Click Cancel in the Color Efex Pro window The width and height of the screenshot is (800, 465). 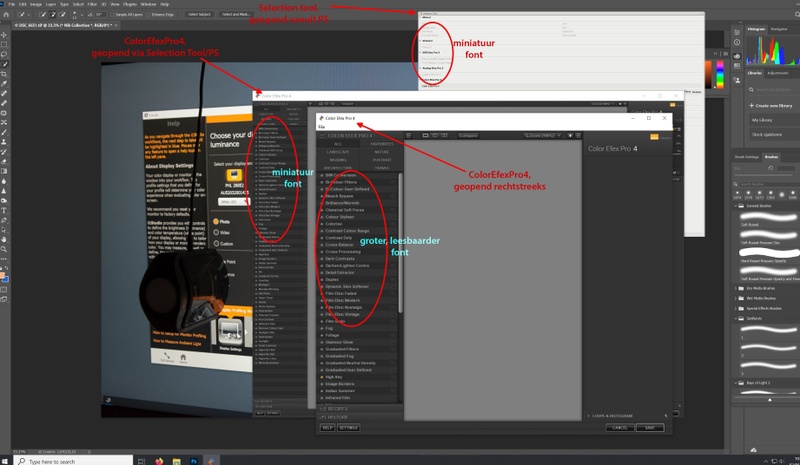[620, 428]
